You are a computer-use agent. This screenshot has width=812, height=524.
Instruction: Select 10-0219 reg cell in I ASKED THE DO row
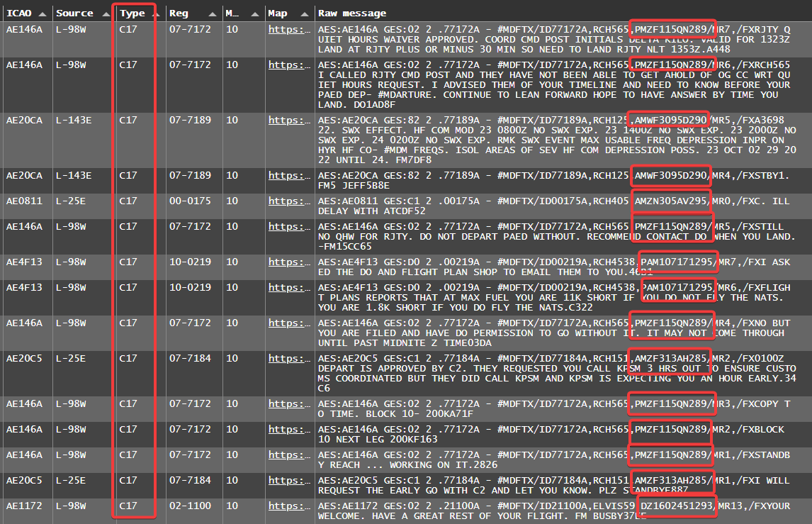coord(190,262)
